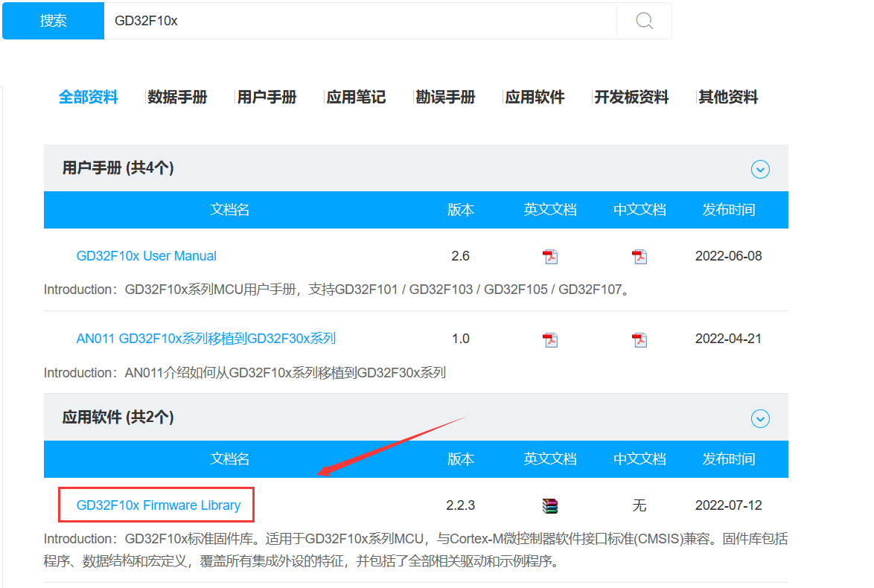Collapse the 应用软件 section with its chevron
Screen dimensions: 874x588
pyautogui.click(x=760, y=419)
